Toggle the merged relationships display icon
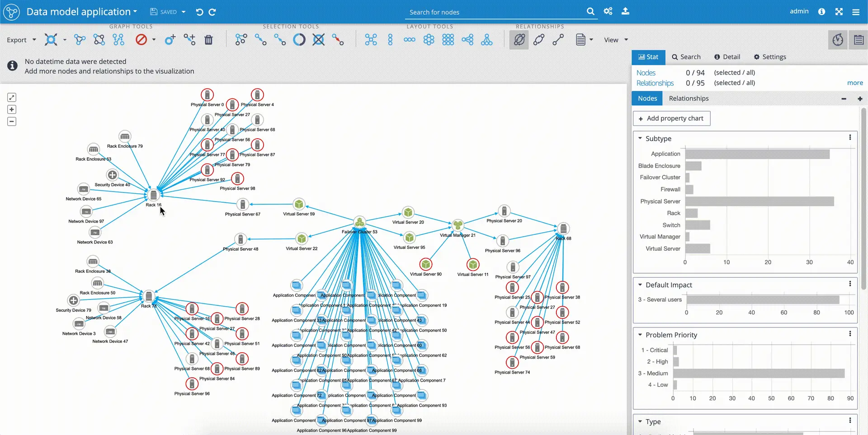This screenshot has width=868, height=435. click(x=519, y=40)
